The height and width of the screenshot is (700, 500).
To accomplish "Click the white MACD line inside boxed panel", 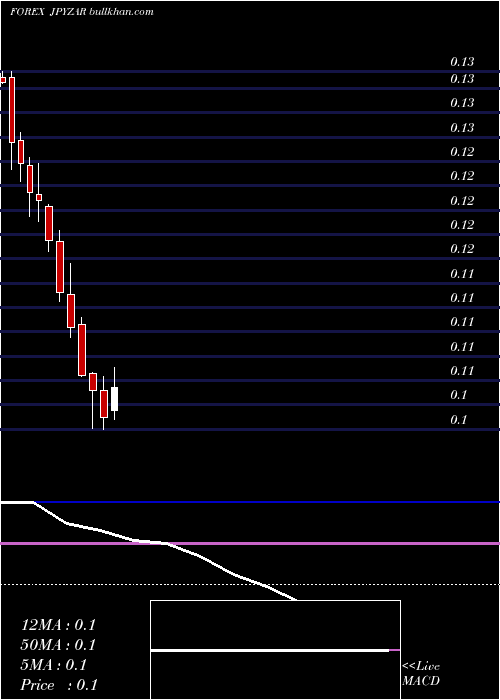I will click(270, 651).
